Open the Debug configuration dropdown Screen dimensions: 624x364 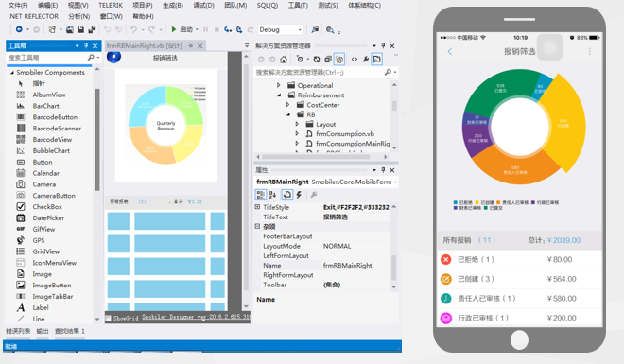click(281, 29)
